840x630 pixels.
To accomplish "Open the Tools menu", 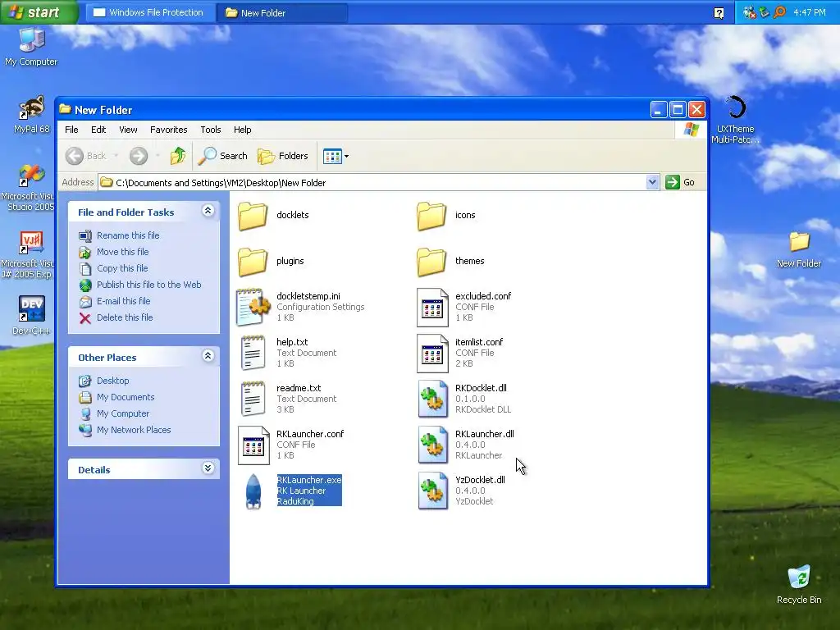I will coord(211,130).
